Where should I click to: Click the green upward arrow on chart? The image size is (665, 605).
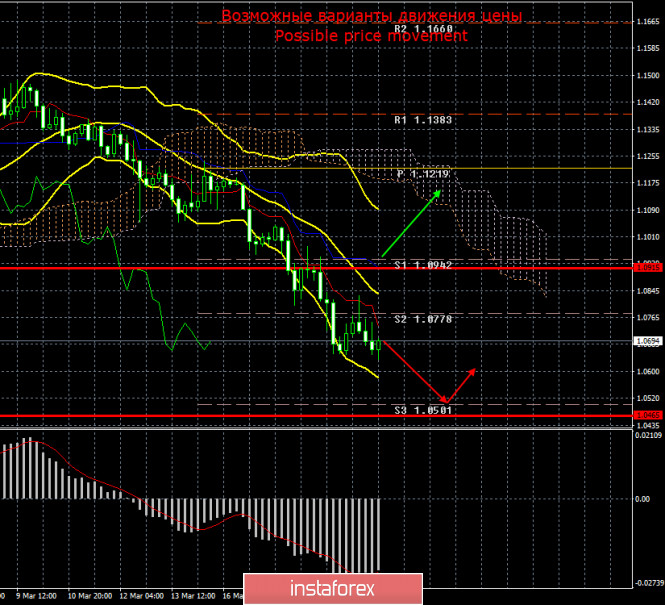coord(412,223)
